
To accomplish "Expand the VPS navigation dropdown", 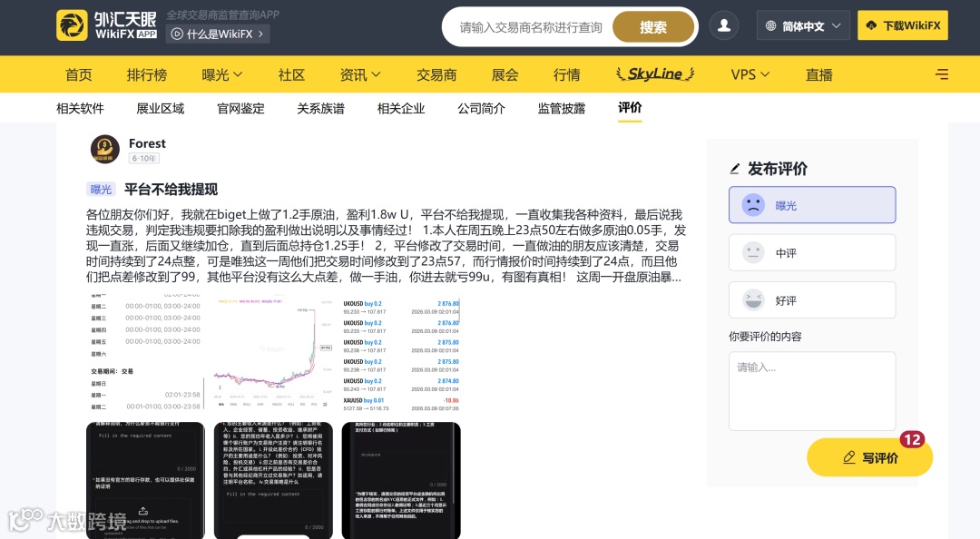I will (x=750, y=74).
